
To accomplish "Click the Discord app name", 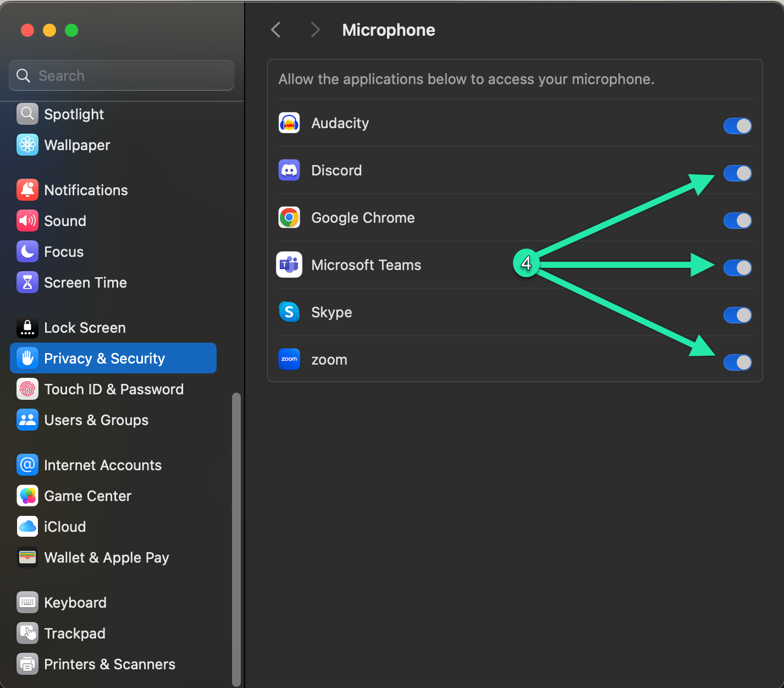I will pyautogui.click(x=336, y=170).
